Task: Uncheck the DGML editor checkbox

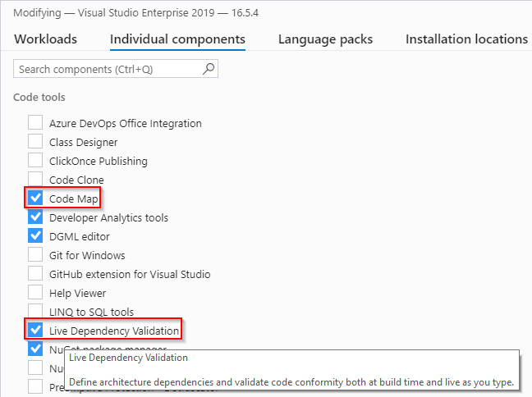Action: click(35, 235)
